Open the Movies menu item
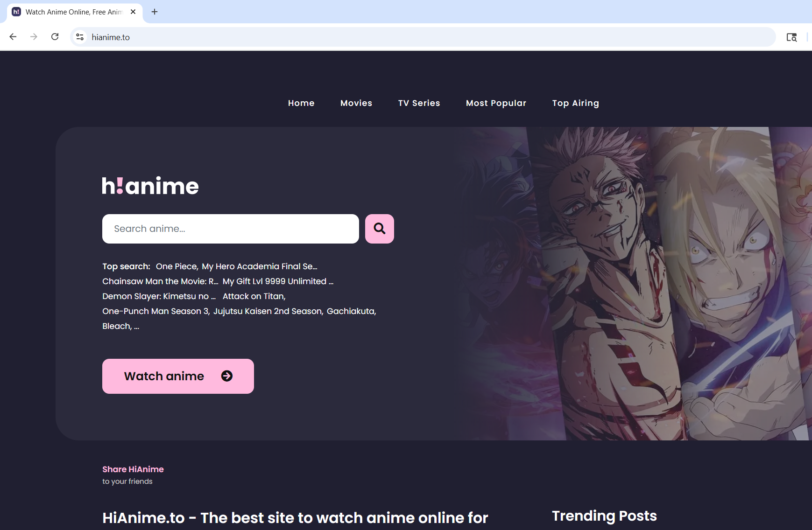 356,103
